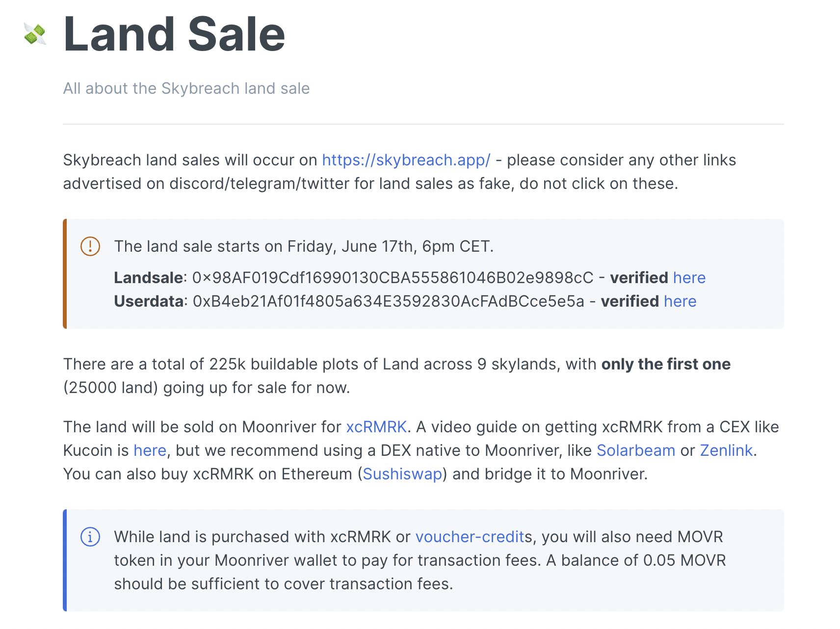
Task: Open the https://skybreach.app/ link
Action: click(406, 160)
